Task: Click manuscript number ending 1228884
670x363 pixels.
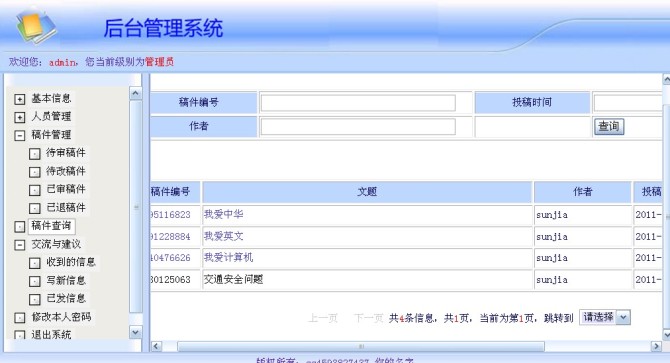Action: [x=170, y=237]
